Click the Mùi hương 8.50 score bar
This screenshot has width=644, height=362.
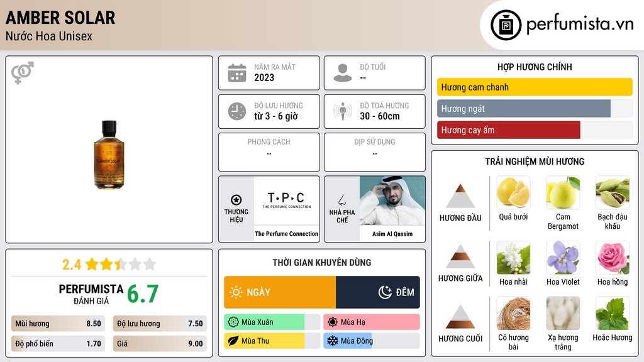point(58,324)
